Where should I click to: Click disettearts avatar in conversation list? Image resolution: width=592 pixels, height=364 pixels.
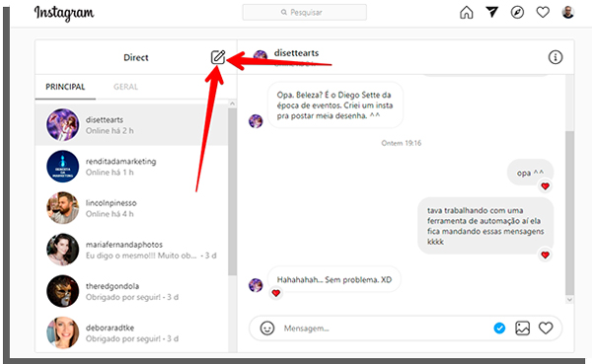pyautogui.click(x=63, y=124)
